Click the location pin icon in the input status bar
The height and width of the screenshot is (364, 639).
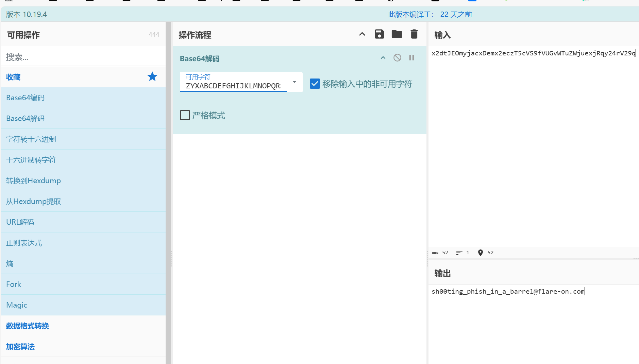pos(480,253)
